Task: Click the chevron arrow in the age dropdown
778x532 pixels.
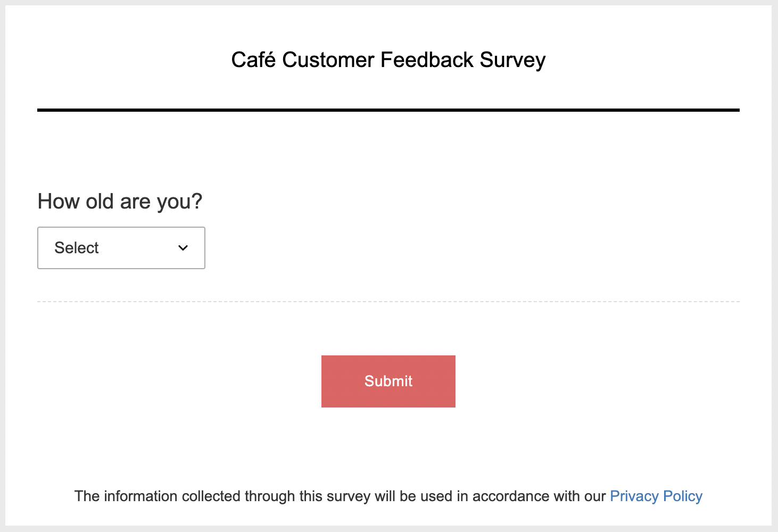Action: pyautogui.click(x=183, y=248)
